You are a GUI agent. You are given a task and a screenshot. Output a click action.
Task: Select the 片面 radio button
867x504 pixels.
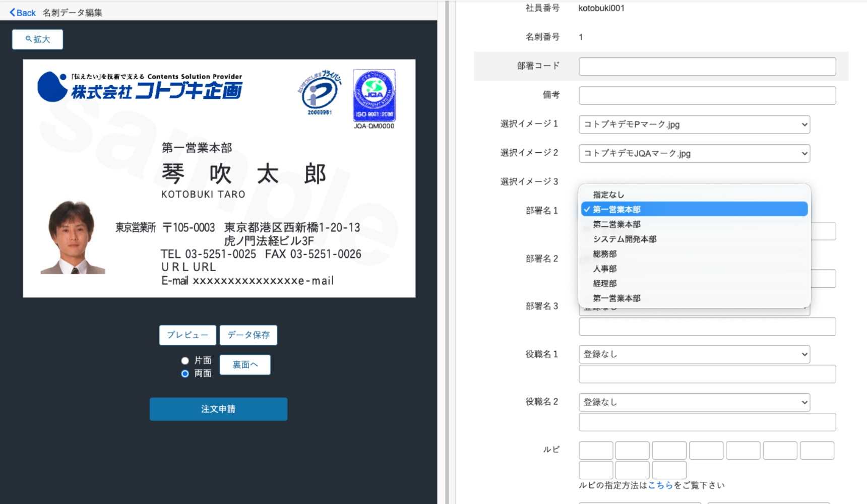185,360
